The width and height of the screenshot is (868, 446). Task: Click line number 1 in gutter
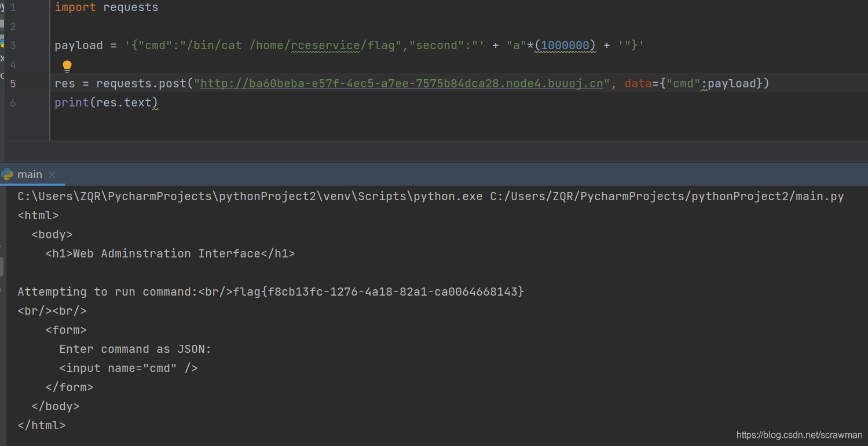point(13,8)
